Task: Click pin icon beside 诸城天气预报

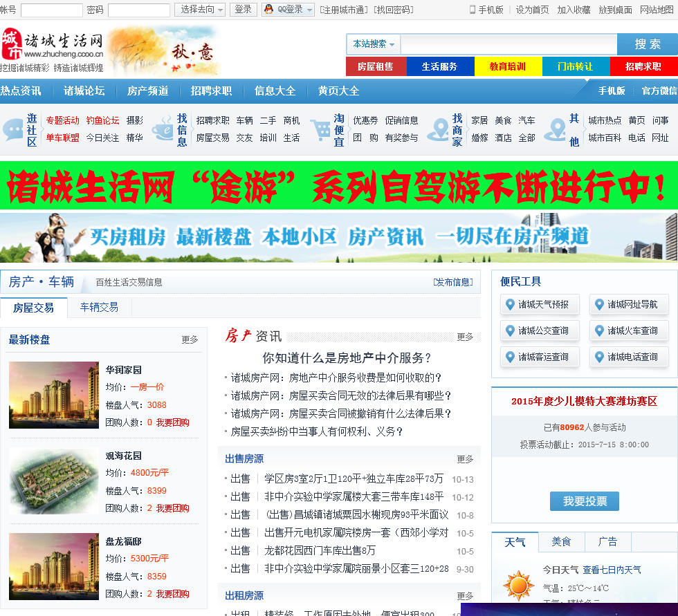Action: click(511, 305)
